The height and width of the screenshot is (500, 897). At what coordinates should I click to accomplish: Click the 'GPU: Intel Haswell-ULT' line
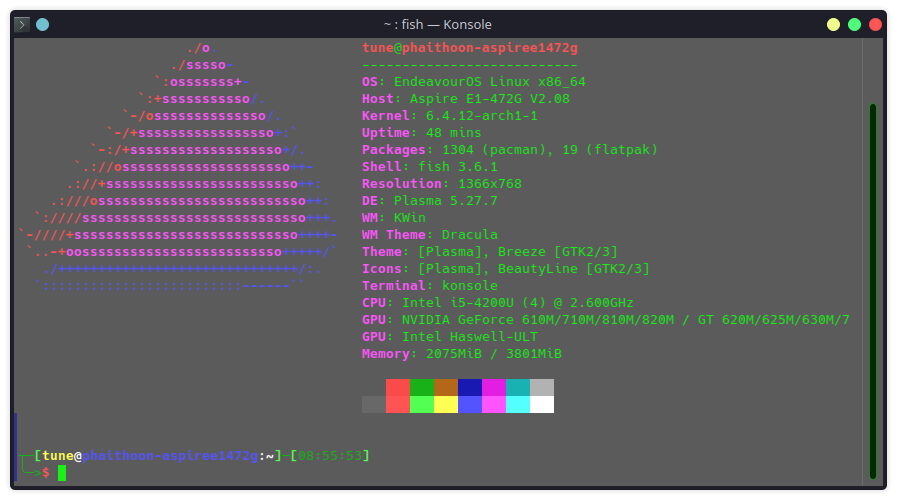tap(450, 337)
